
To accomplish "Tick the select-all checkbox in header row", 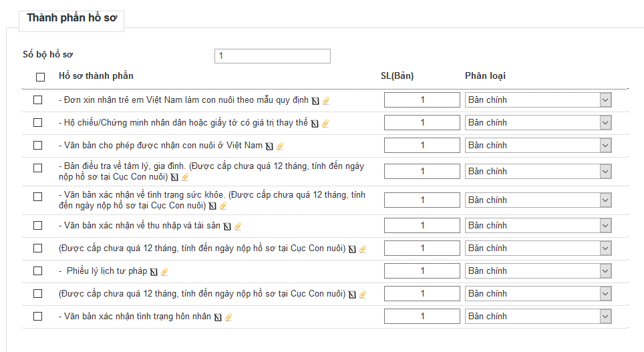I will tap(41, 77).
